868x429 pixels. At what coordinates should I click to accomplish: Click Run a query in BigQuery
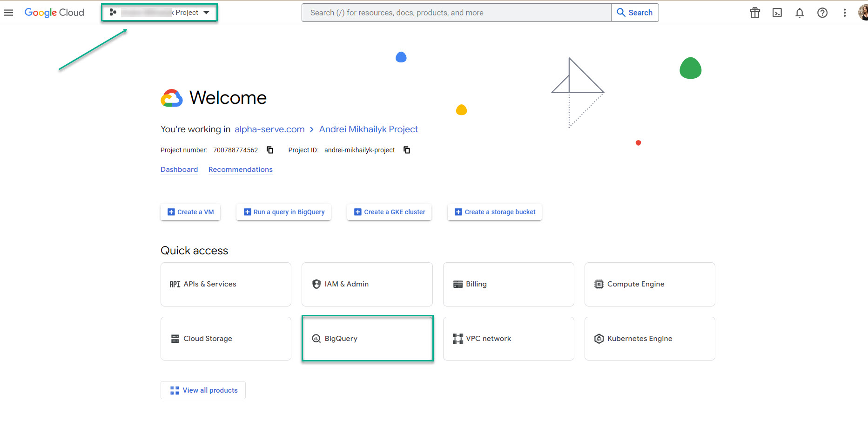[x=283, y=212]
